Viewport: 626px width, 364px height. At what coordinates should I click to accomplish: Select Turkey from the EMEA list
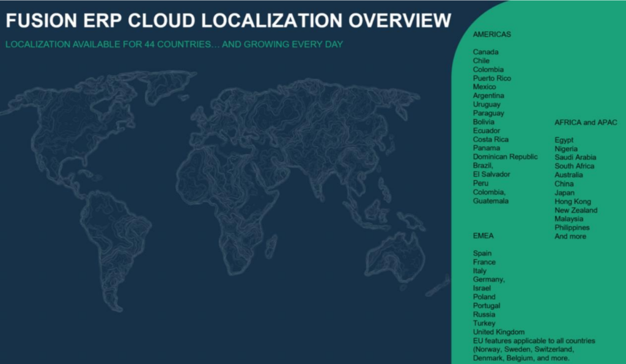[484, 323]
